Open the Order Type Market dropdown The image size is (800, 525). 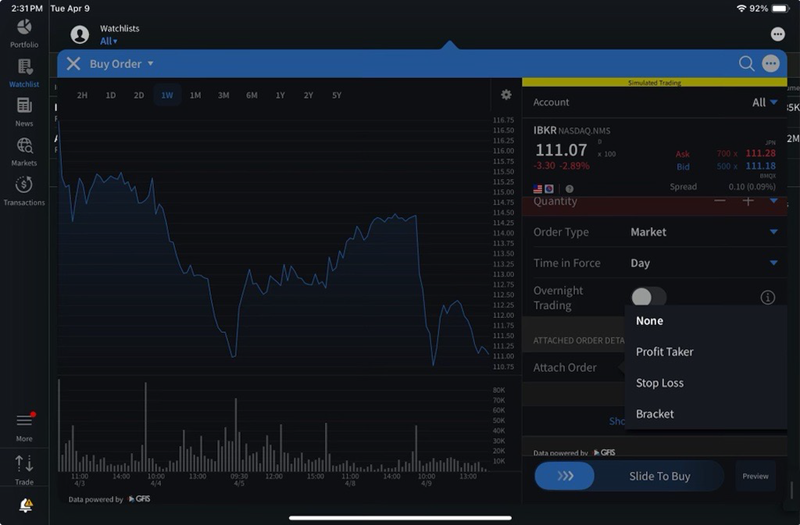704,232
